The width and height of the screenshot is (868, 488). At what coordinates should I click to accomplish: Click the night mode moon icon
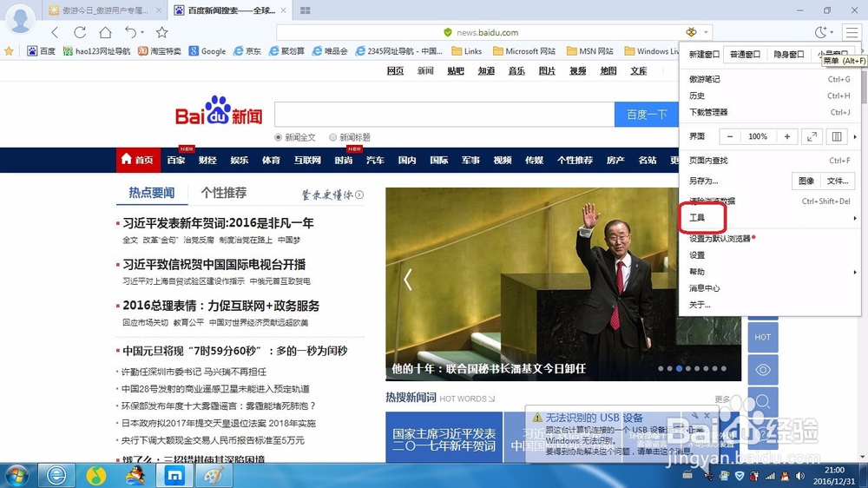[821, 32]
